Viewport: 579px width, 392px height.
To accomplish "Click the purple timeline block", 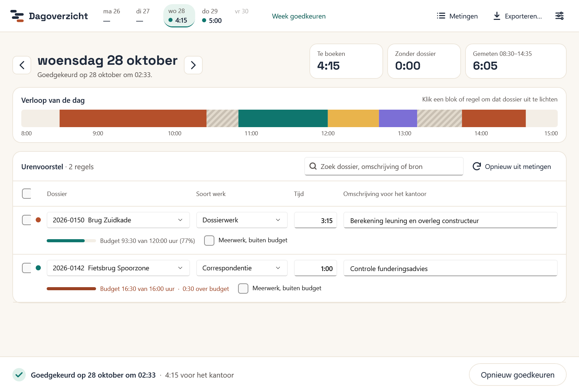I will pyautogui.click(x=398, y=118).
